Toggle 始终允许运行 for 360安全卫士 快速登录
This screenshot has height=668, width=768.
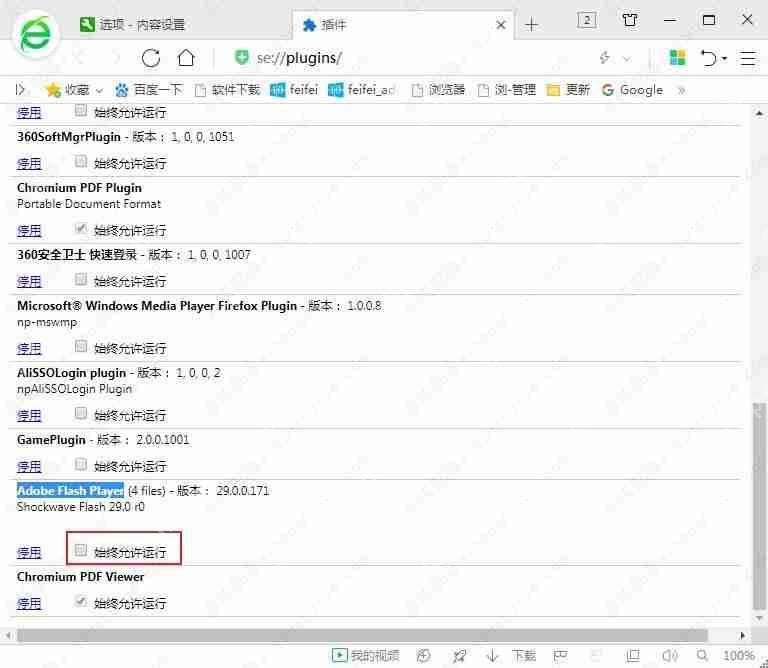coord(81,280)
